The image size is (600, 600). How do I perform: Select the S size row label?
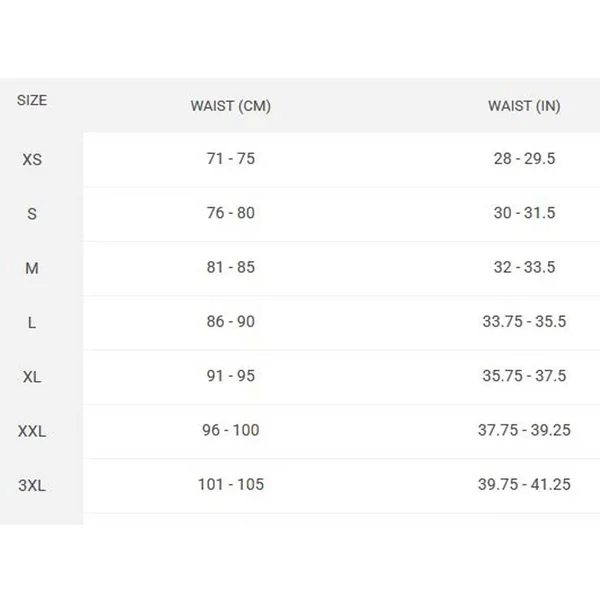[x=32, y=214]
